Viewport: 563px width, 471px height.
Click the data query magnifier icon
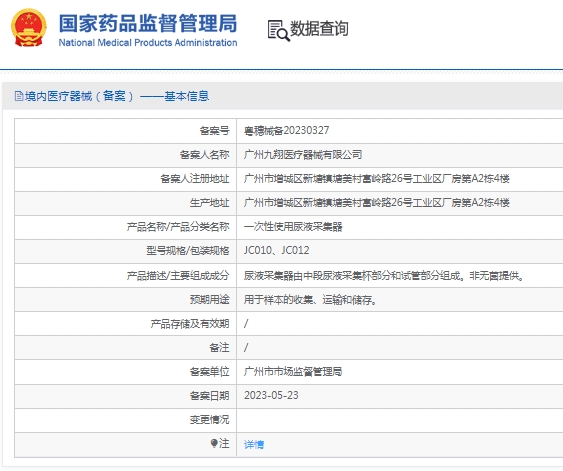coord(278,31)
